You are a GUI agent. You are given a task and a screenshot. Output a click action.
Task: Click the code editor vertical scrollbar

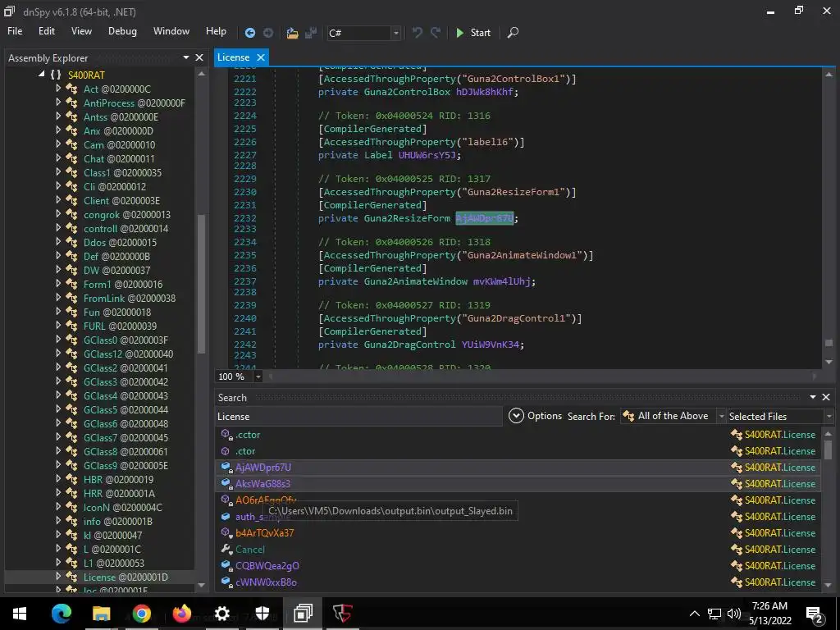(829, 218)
